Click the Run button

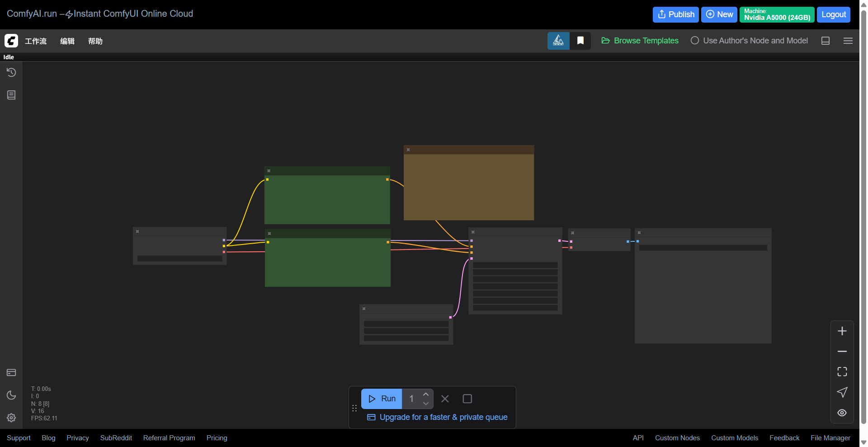point(382,399)
